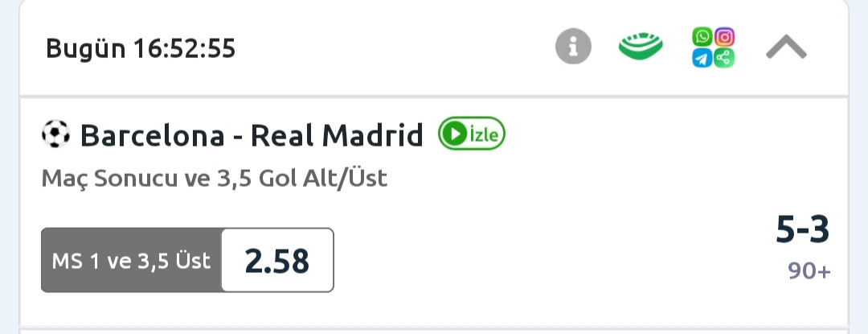Click the word Barcelona in match title
The width and height of the screenshot is (868, 334).
(x=152, y=136)
